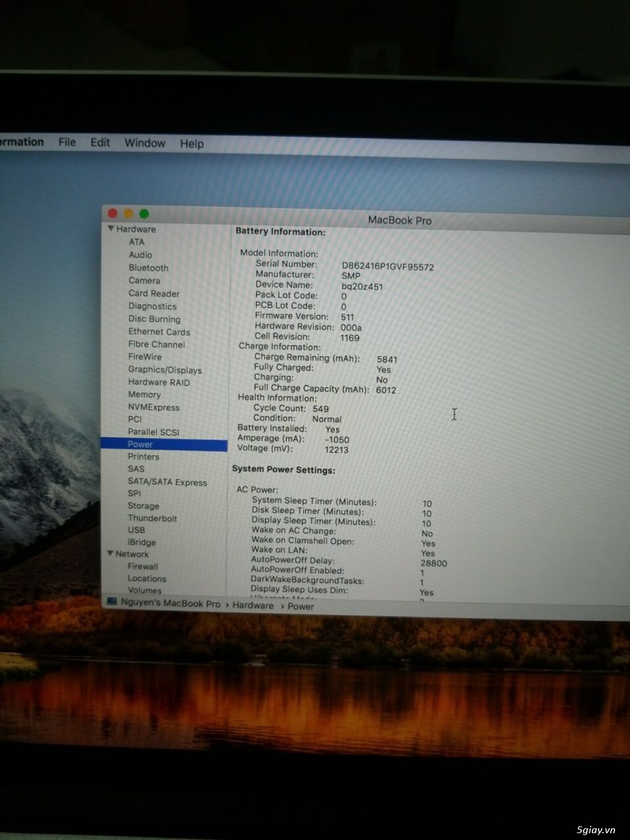This screenshot has width=630, height=840.
Task: Click the Battery Information heading
Action: click(x=281, y=232)
